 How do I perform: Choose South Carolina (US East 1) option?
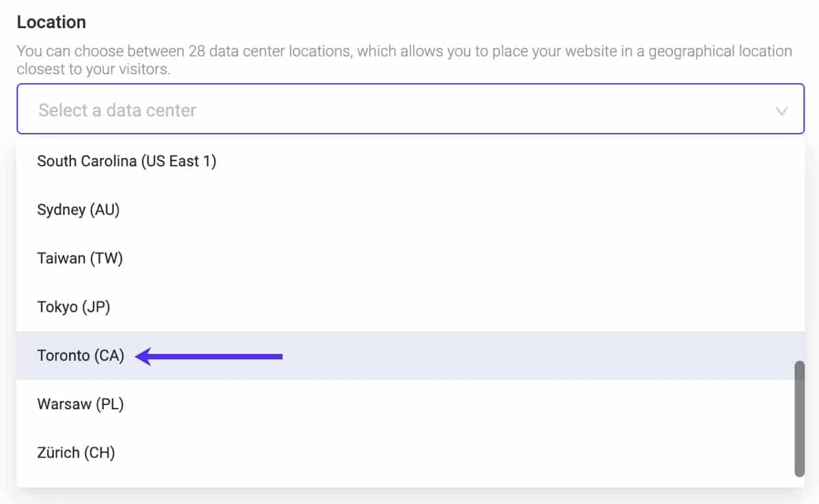(x=126, y=161)
